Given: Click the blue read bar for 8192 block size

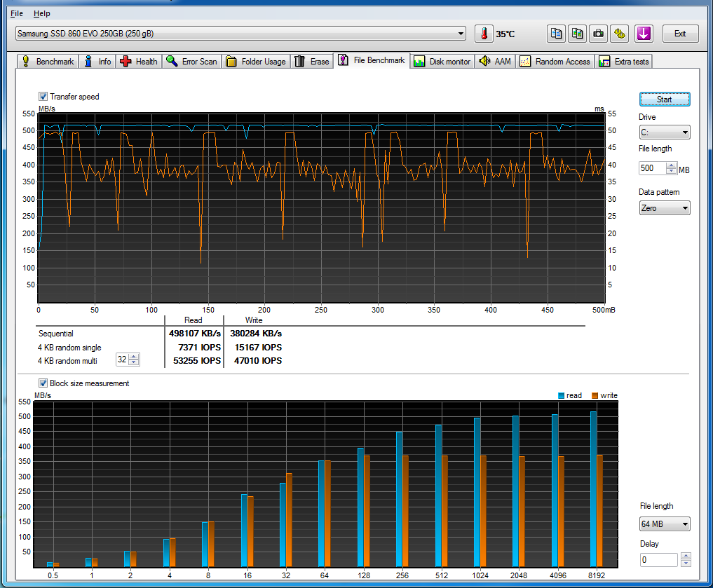Looking at the screenshot, I should pos(593,489).
